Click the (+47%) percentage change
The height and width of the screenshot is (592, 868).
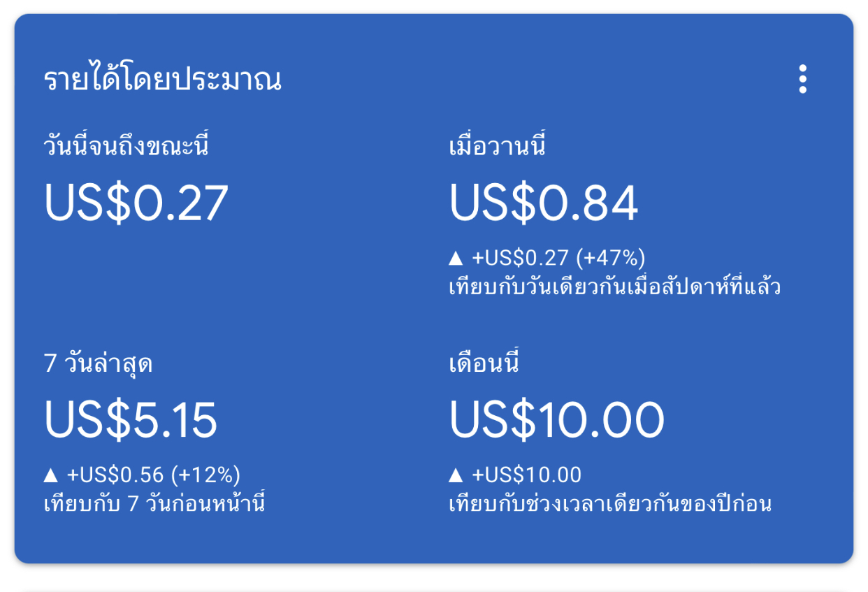coord(611,259)
